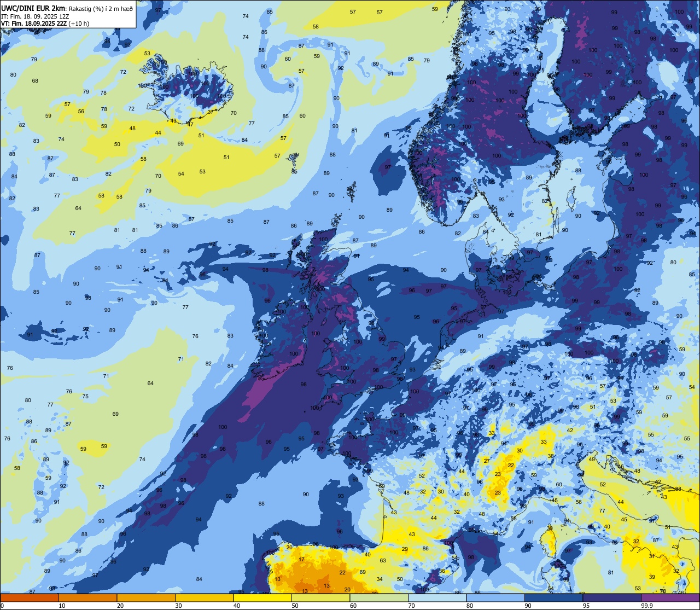The height and width of the screenshot is (610, 700).
Task: Click the humidity value 29 near the Pyrenees
Action: pyautogui.click(x=405, y=549)
